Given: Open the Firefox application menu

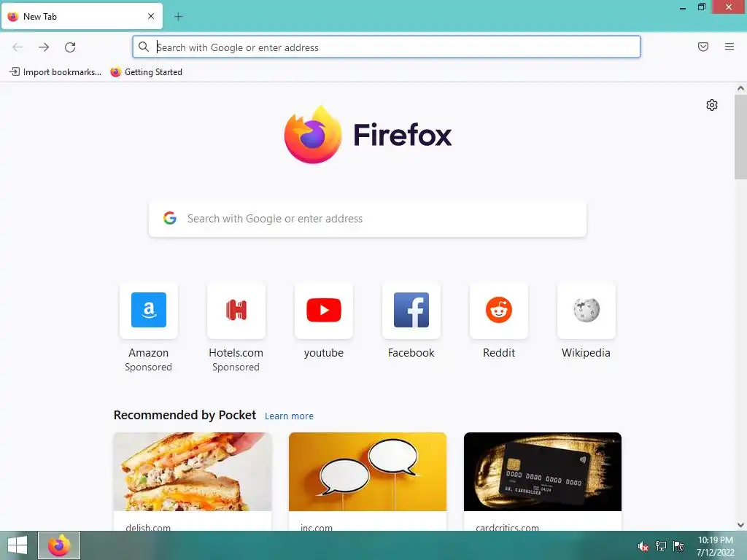Looking at the screenshot, I should point(729,47).
